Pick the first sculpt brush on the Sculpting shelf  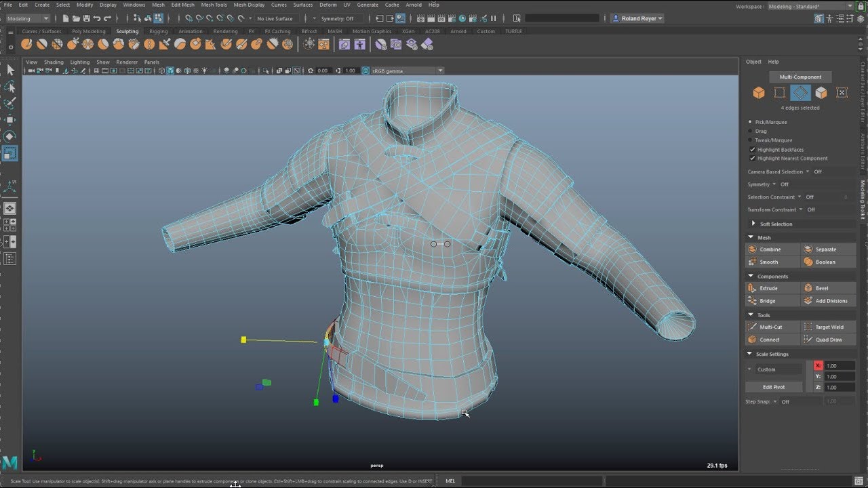click(x=26, y=44)
